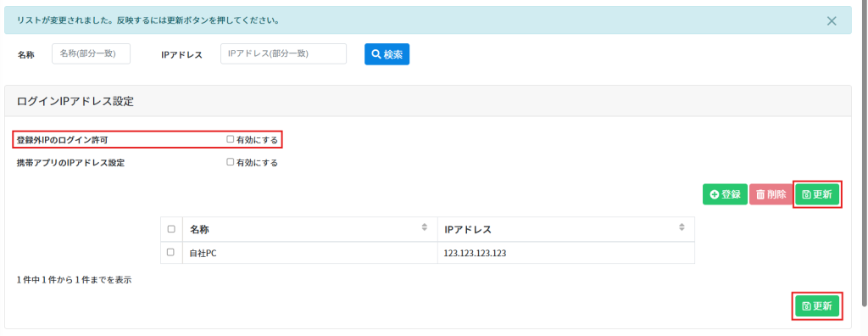The image size is (868, 336).
Task: Enable 携帯アプリのIPアドレス設定 checkbox
Action: (x=231, y=162)
